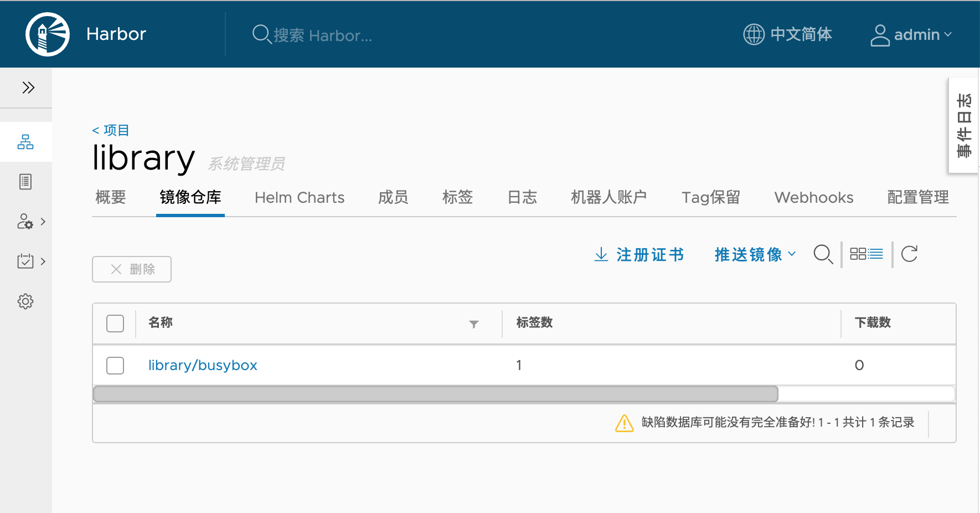
Task: Click the repository search magnifier icon
Action: click(823, 254)
